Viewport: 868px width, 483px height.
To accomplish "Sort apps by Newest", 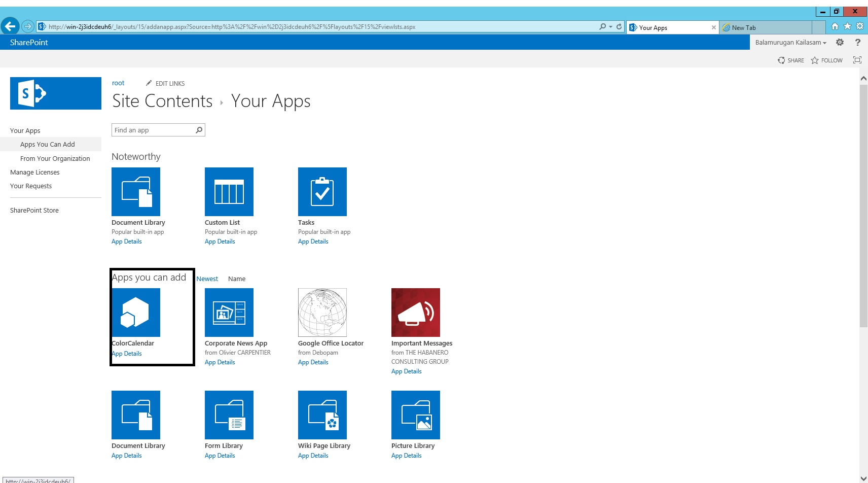I will point(207,279).
